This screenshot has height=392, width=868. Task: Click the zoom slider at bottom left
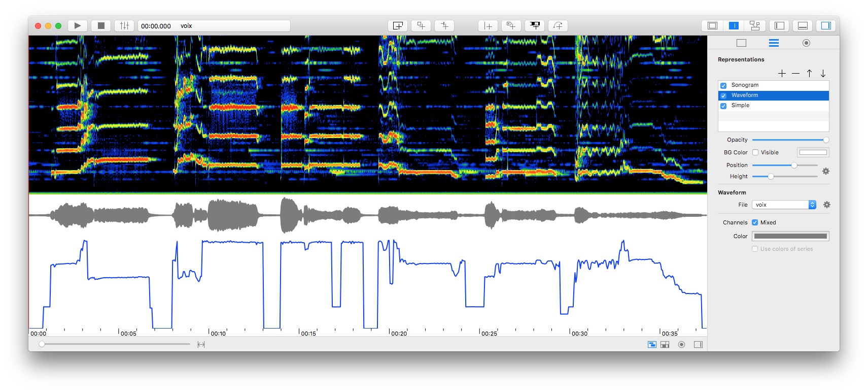click(x=116, y=344)
